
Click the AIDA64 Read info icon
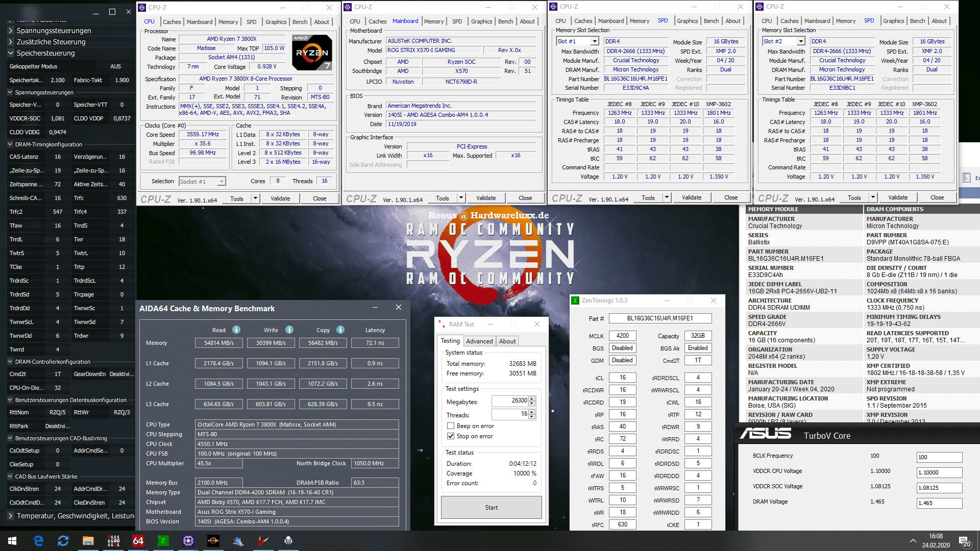tap(236, 330)
